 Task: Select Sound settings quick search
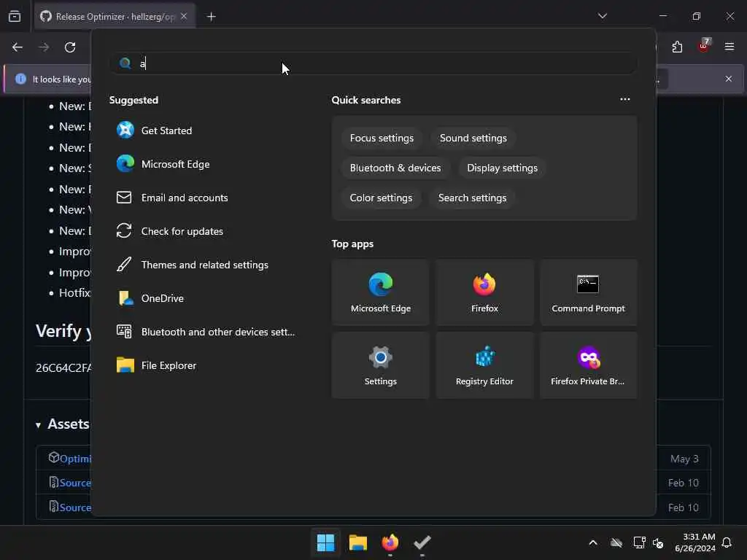pos(473,138)
